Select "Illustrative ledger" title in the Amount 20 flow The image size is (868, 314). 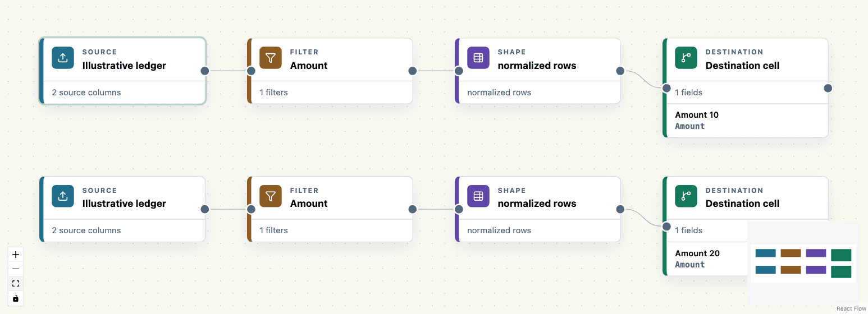pyautogui.click(x=124, y=204)
